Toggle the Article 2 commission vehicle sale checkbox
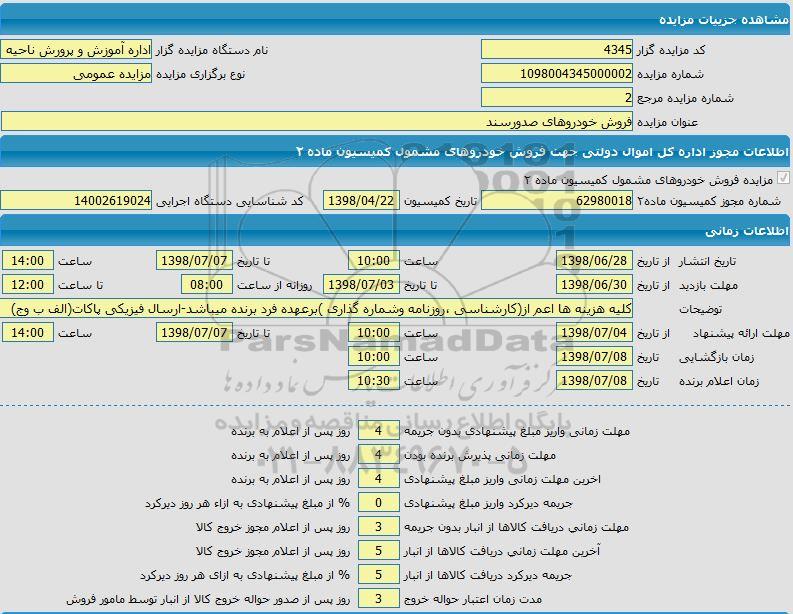 [x=783, y=178]
